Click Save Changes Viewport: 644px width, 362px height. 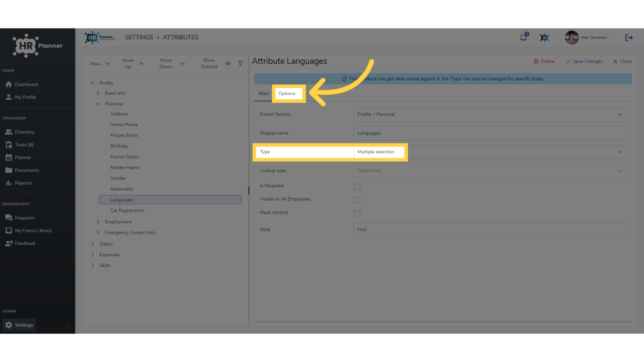click(x=584, y=61)
